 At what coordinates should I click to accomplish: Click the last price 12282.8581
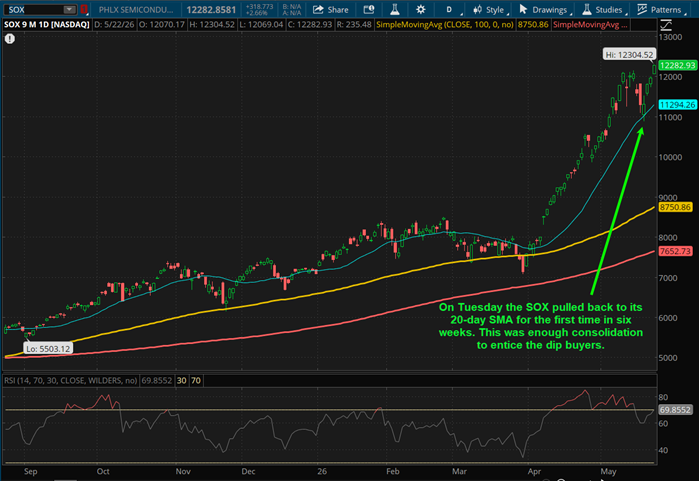(211, 9)
